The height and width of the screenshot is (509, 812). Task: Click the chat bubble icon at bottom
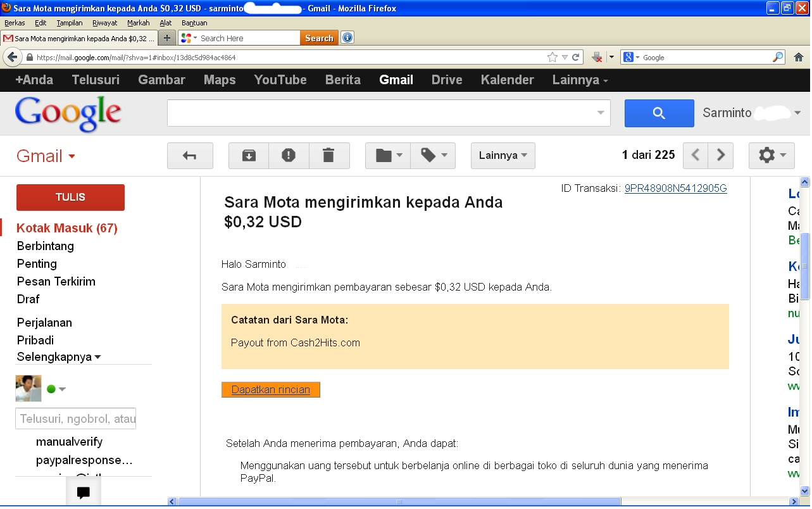pyautogui.click(x=83, y=493)
